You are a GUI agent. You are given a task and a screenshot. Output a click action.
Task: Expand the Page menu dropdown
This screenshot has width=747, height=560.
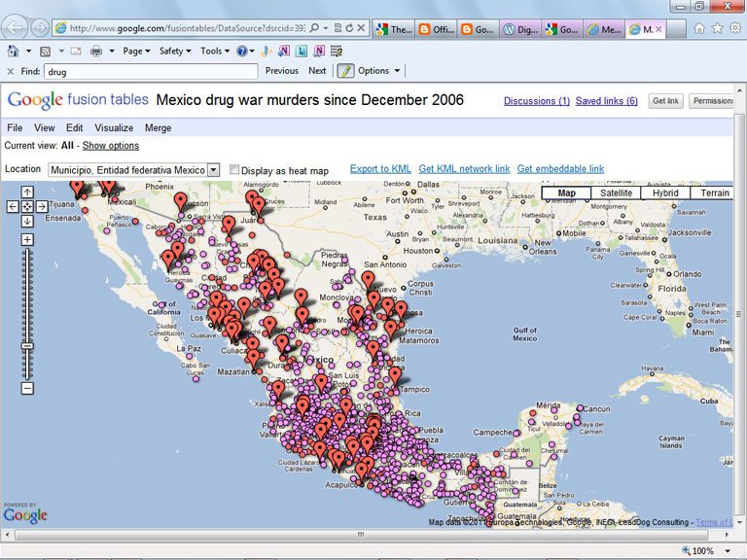(x=136, y=51)
